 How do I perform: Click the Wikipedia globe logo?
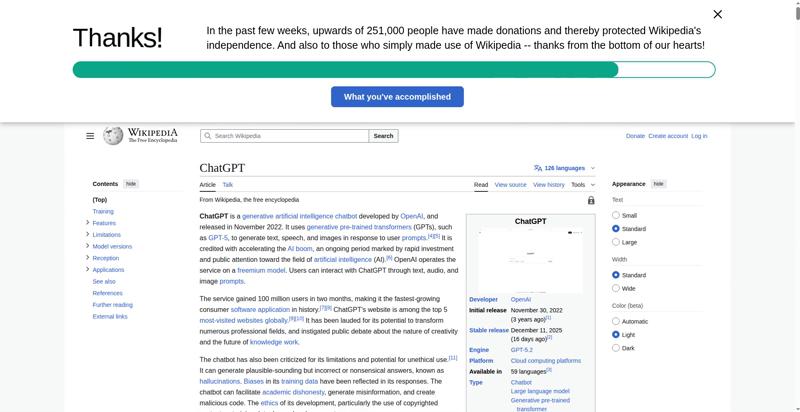113,136
